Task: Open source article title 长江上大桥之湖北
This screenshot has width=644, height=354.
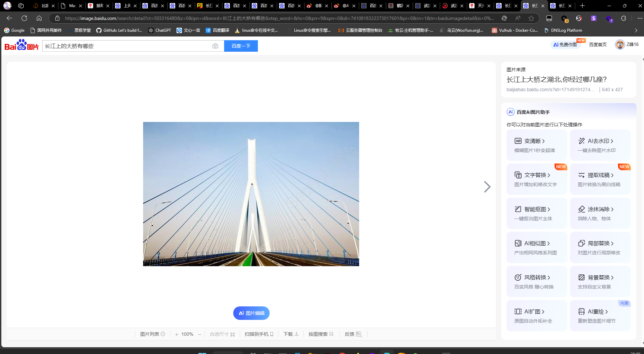Action: (x=557, y=79)
